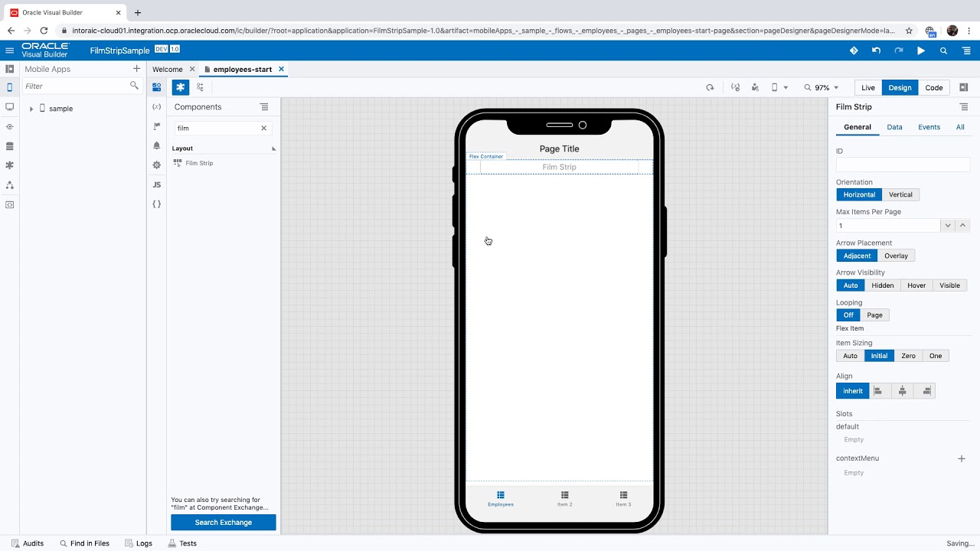Click the Undo arrow in the header

(x=876, y=51)
